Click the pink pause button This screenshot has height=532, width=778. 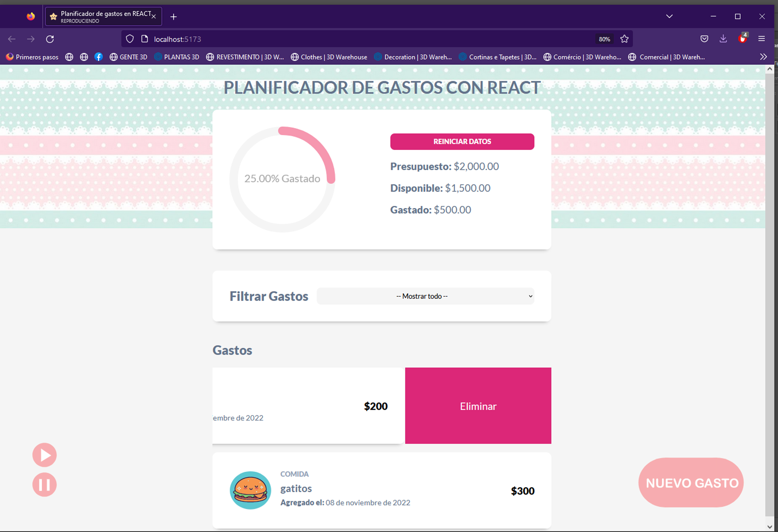pyautogui.click(x=45, y=484)
